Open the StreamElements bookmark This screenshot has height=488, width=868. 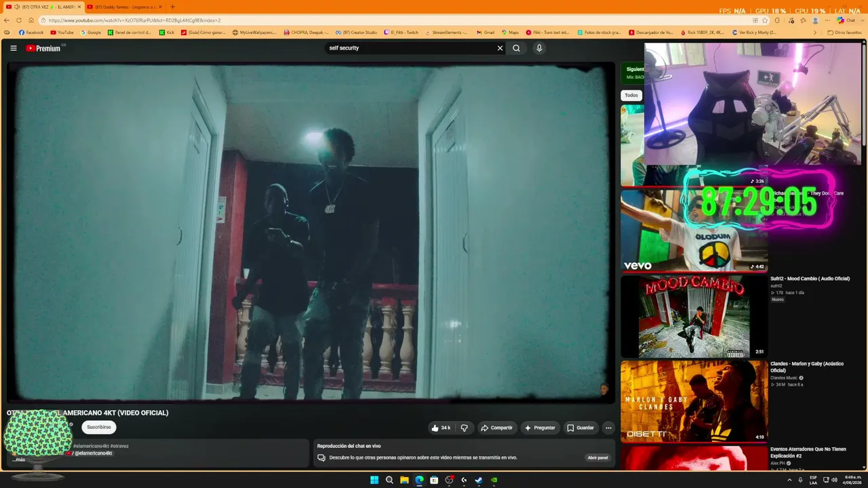coord(446,33)
